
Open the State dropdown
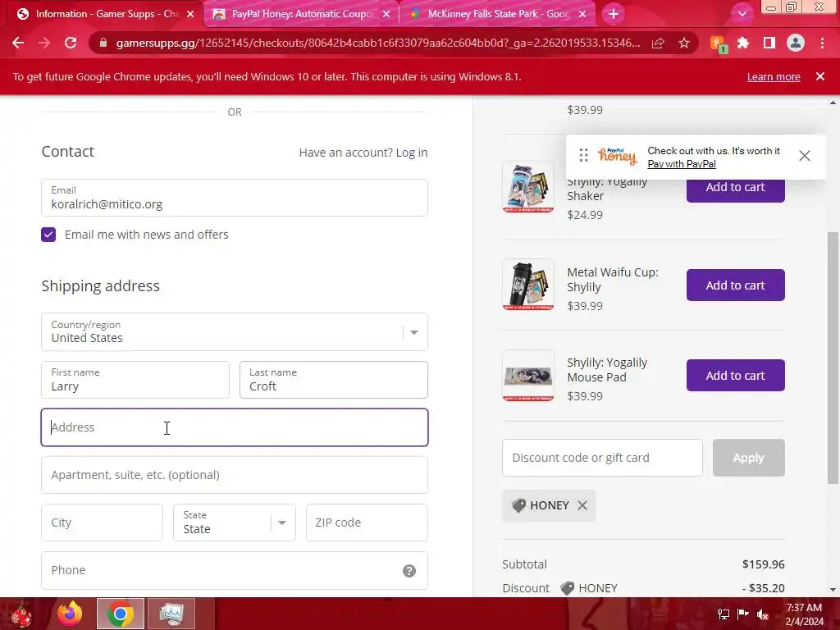click(235, 523)
